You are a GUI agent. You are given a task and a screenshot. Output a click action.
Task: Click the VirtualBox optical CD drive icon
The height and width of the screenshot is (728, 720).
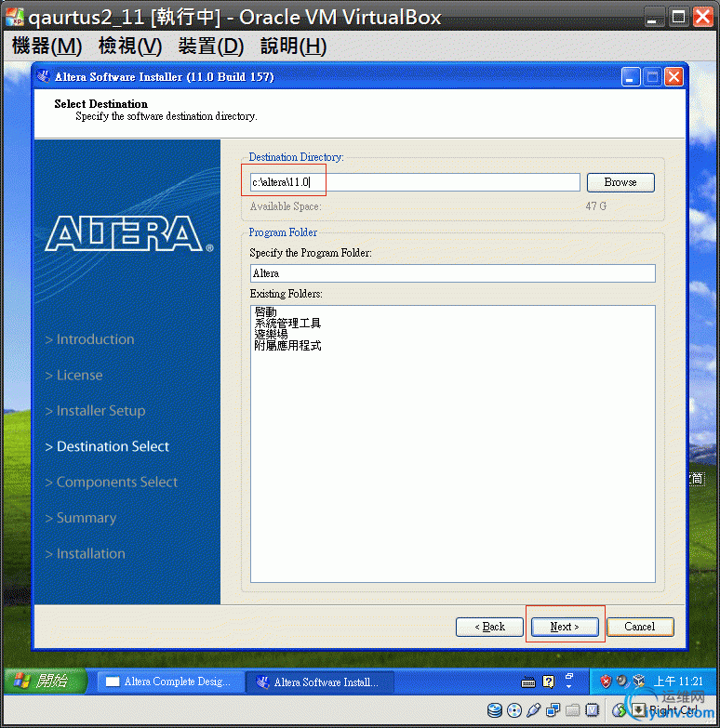[514, 710]
